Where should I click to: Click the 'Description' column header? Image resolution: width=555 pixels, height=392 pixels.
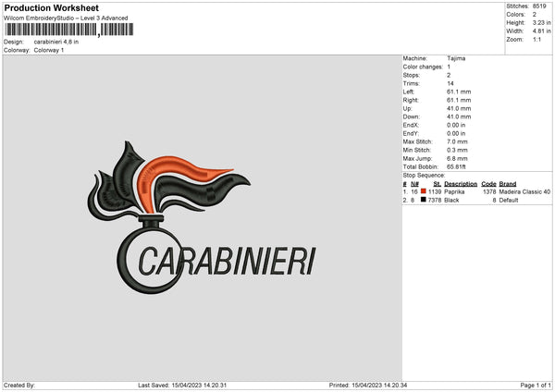[461, 184]
